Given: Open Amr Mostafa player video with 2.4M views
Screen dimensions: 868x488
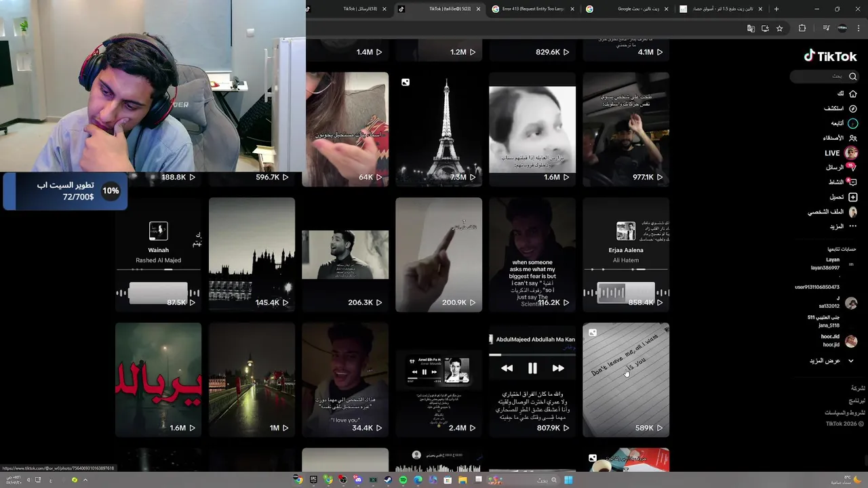Looking at the screenshot, I should coord(439,380).
